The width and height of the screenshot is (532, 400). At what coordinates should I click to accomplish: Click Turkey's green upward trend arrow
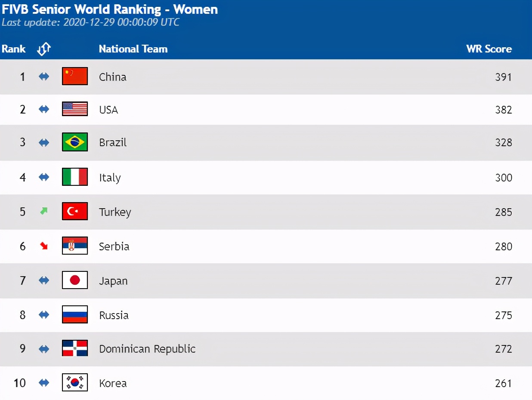44,211
